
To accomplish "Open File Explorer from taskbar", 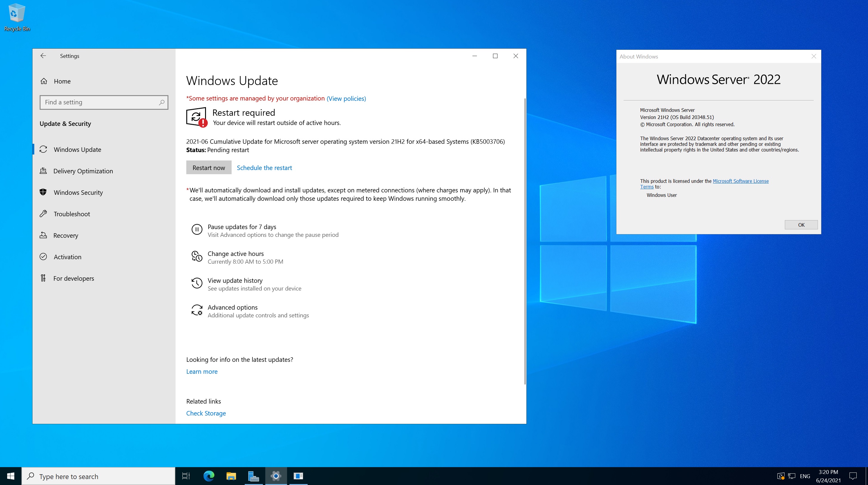I will tap(231, 476).
